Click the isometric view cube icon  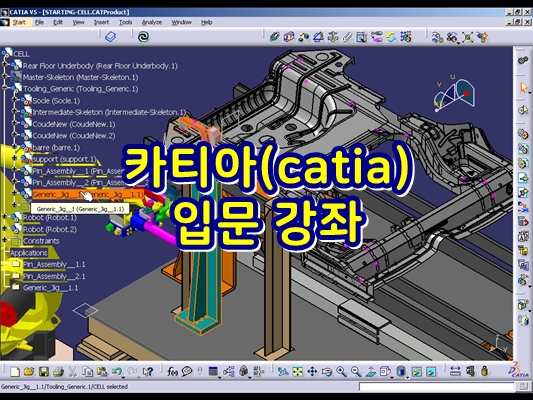tap(385, 371)
